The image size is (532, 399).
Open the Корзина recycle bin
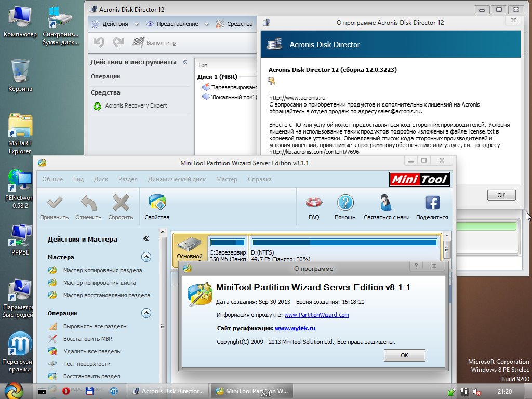(x=20, y=75)
